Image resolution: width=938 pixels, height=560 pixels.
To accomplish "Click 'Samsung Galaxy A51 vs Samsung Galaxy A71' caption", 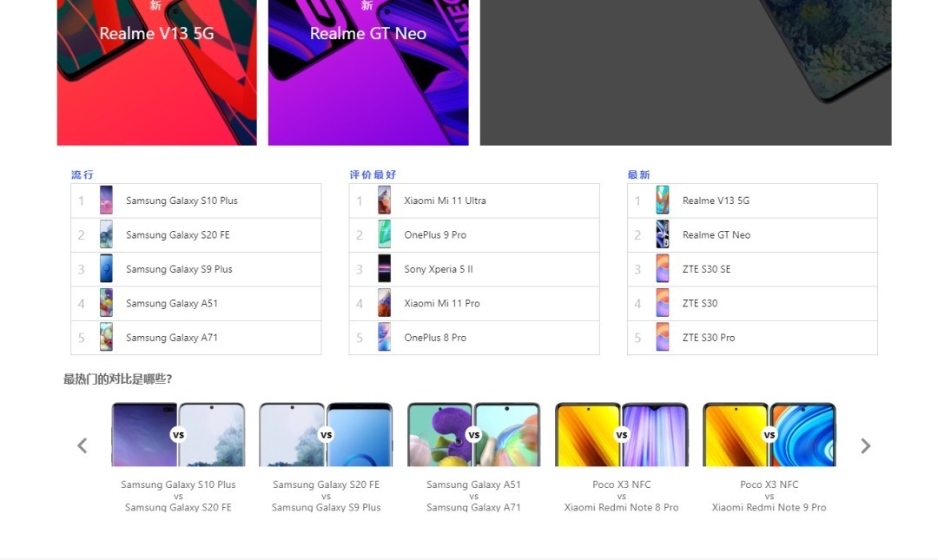I will pyautogui.click(x=474, y=496).
